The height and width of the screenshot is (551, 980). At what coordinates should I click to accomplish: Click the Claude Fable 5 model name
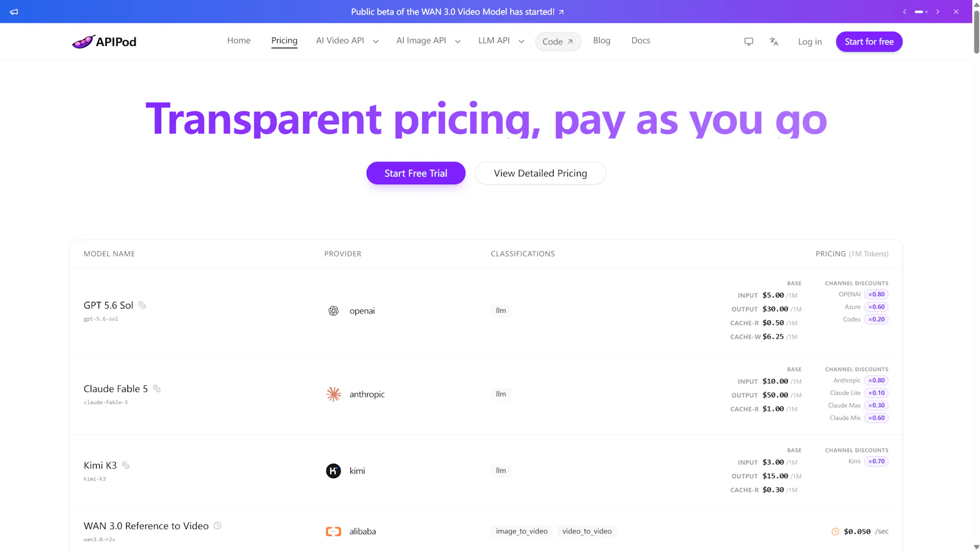116,389
